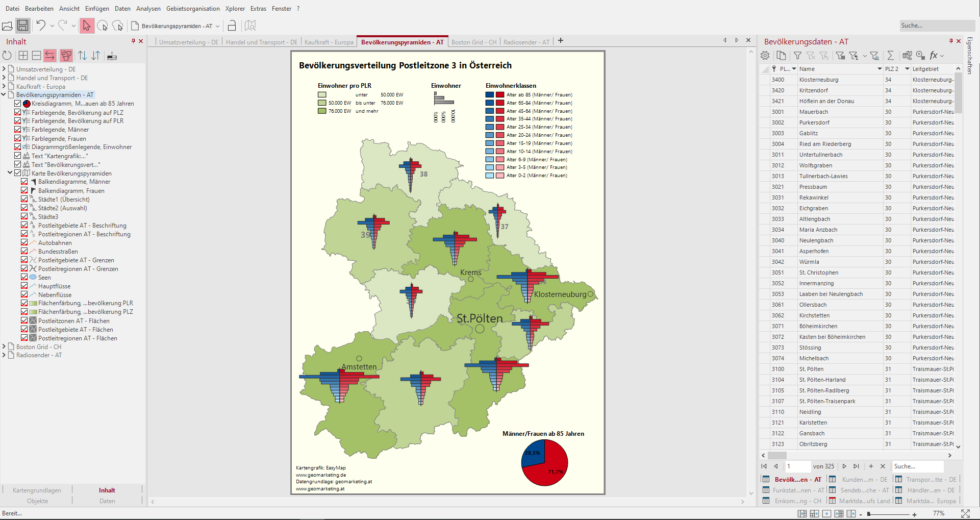980x520 pixels.
Task: Collapse Karte Bevölkerungspyramiden node
Action: [10, 173]
